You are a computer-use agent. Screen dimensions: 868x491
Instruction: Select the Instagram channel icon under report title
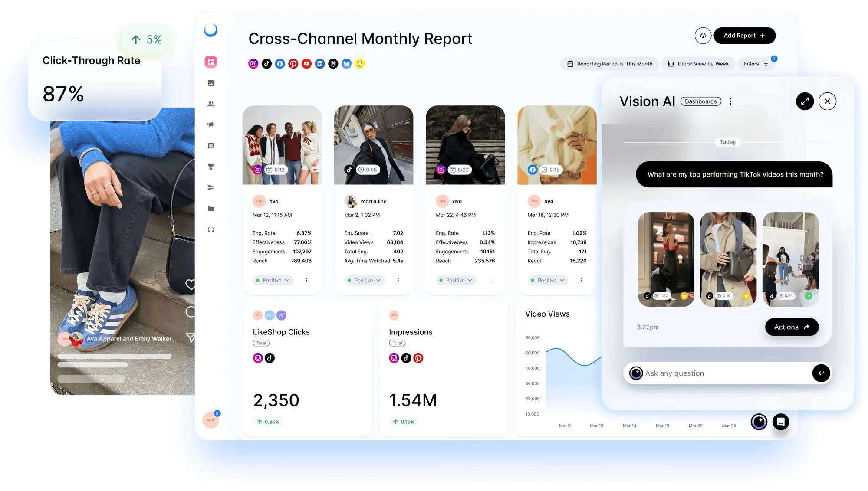(253, 64)
